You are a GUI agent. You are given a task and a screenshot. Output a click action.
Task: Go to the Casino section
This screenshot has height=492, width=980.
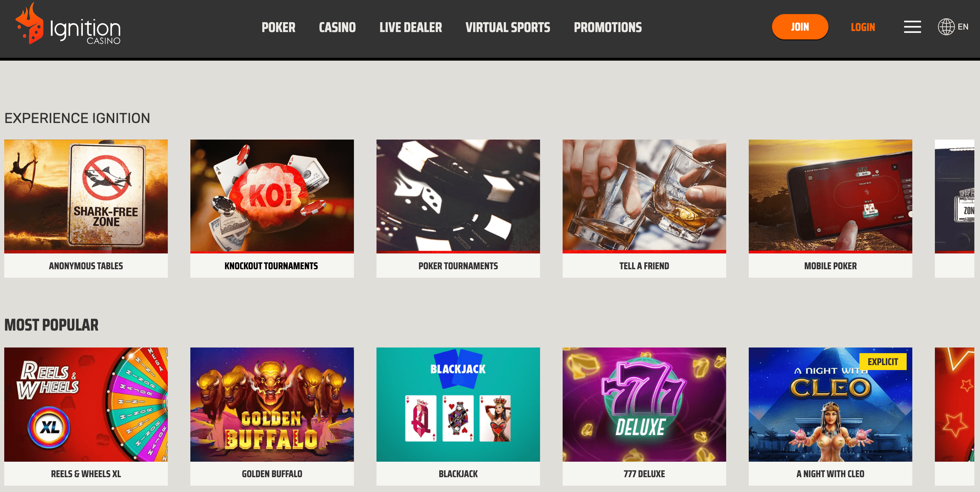click(337, 27)
